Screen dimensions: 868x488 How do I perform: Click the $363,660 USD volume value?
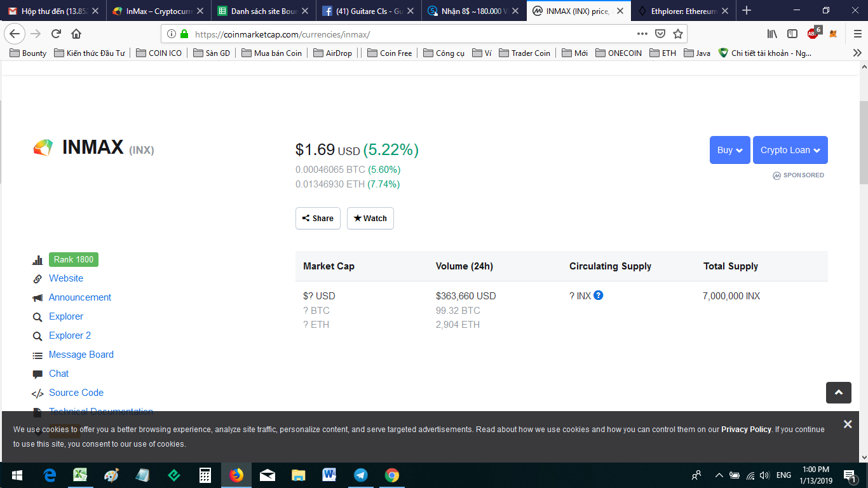pos(466,296)
